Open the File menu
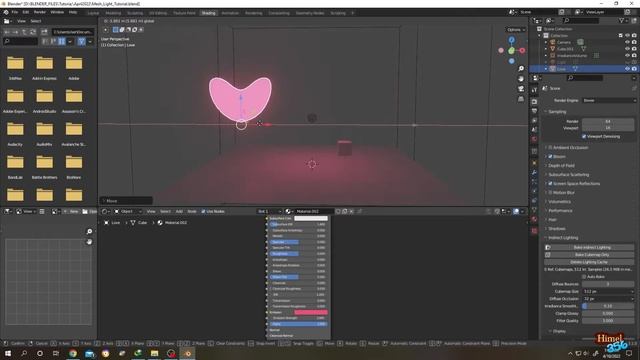 [15, 12]
